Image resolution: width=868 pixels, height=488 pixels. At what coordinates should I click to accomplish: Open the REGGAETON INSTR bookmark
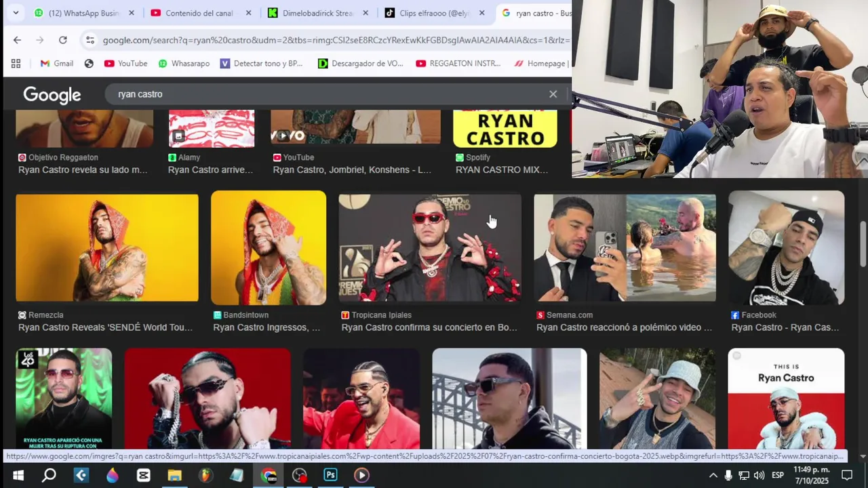pyautogui.click(x=458, y=63)
